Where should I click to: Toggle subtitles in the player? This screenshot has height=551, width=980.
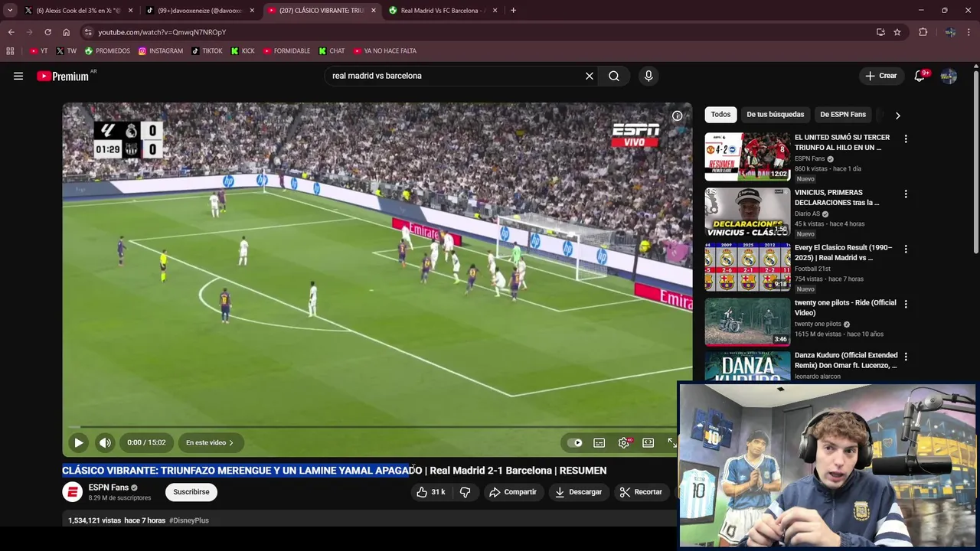tap(599, 442)
